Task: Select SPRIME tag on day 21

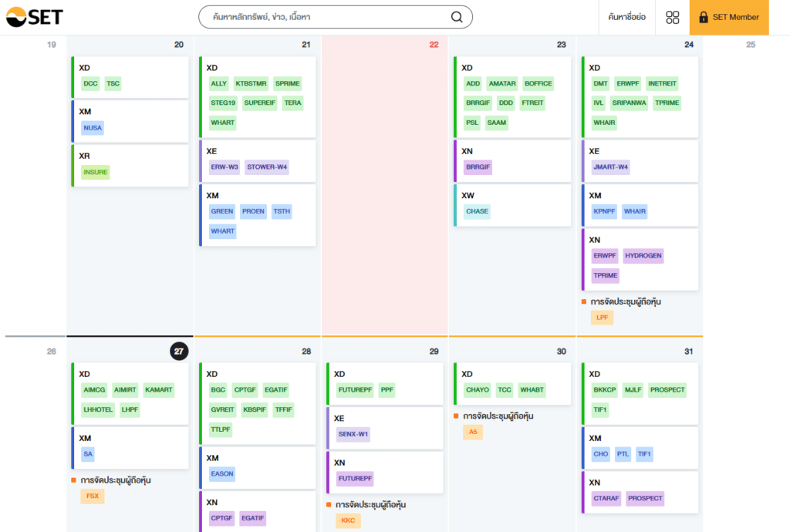Action: [287, 83]
